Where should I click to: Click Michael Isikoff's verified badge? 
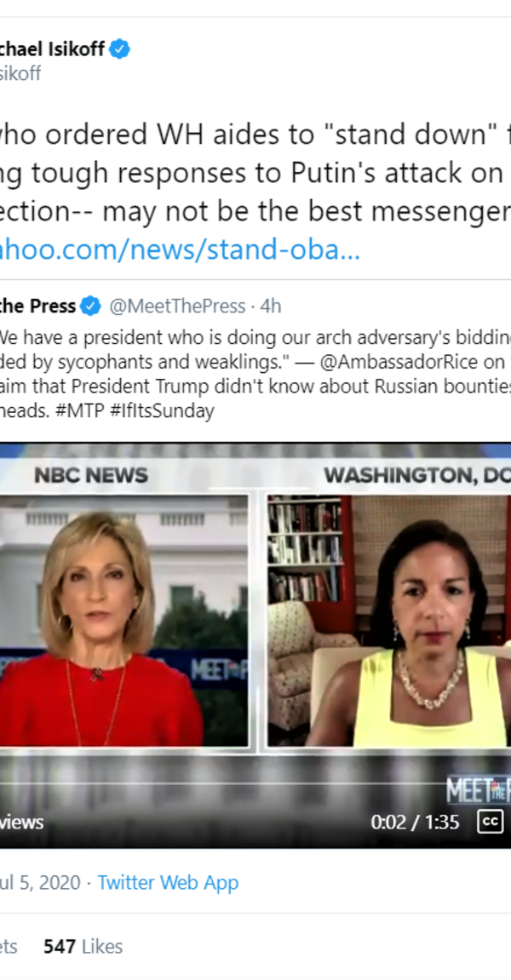click(119, 49)
